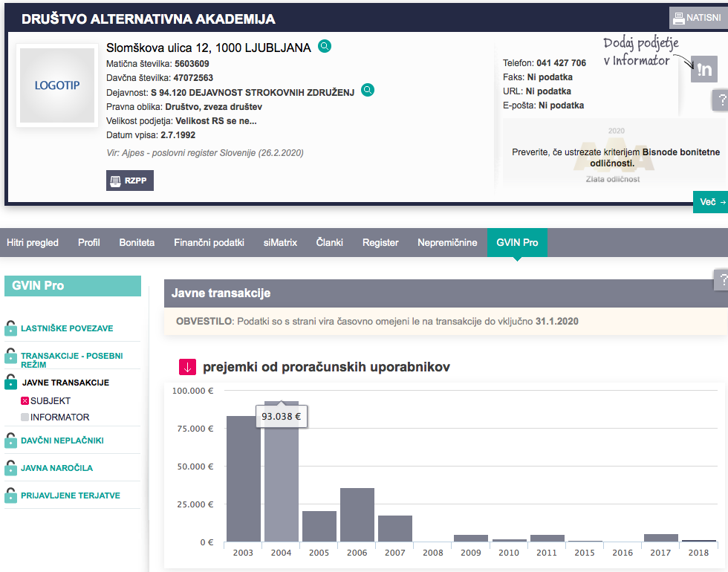The image size is (728, 572).
Task: Open the siMatrix tab
Action: click(280, 242)
